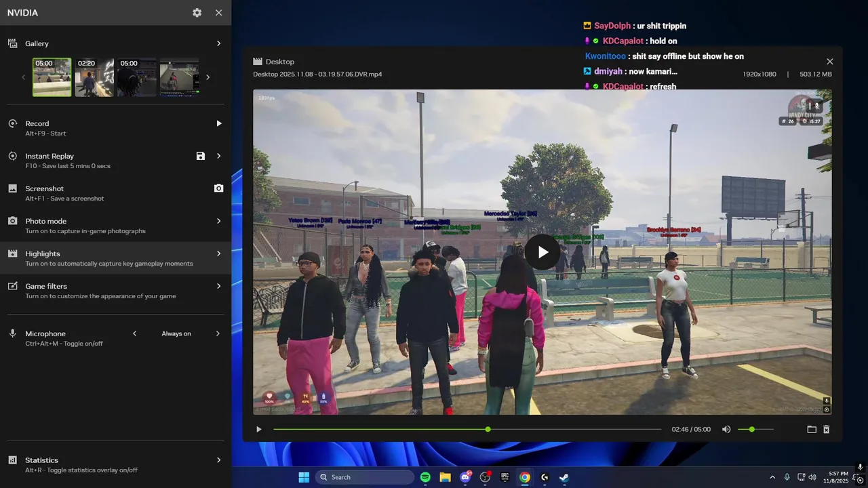
Task: Start recording with Record play arrow
Action: [x=218, y=123]
